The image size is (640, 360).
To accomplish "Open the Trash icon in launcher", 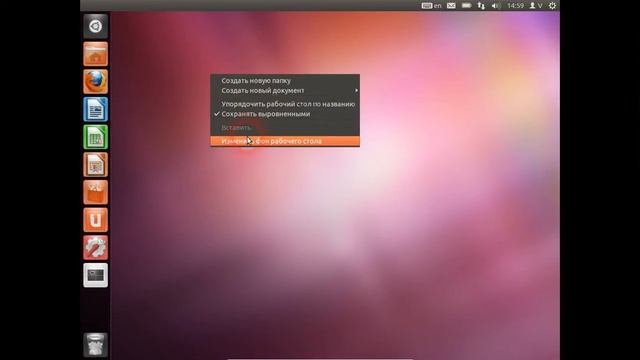I will [96, 345].
